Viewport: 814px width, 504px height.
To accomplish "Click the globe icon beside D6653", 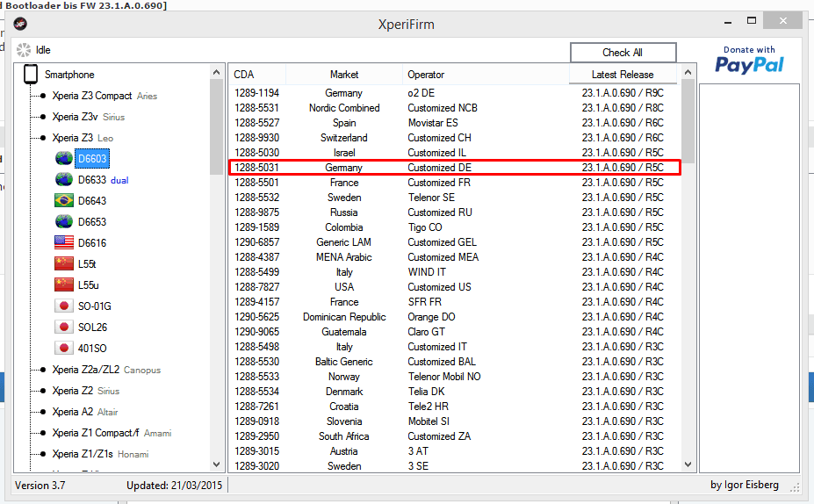I will click(64, 221).
